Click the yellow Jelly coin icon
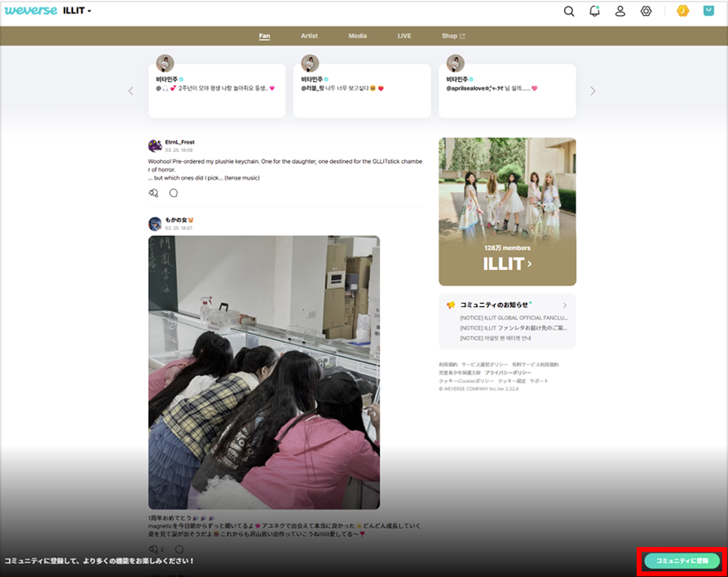This screenshot has width=728, height=577. [x=683, y=11]
